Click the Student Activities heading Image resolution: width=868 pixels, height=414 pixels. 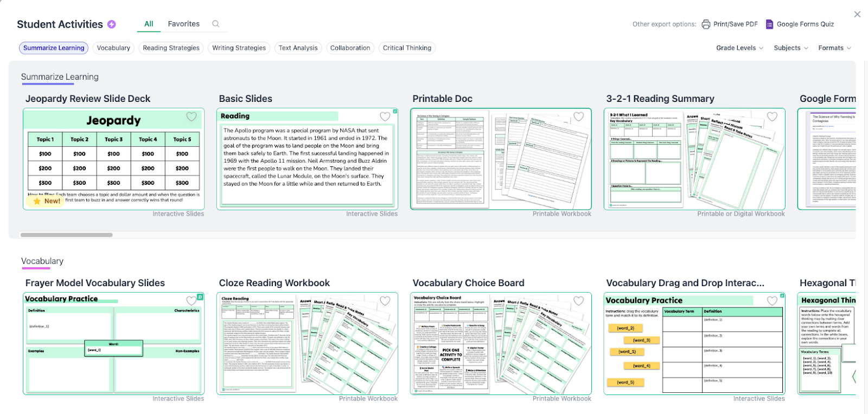(60, 24)
